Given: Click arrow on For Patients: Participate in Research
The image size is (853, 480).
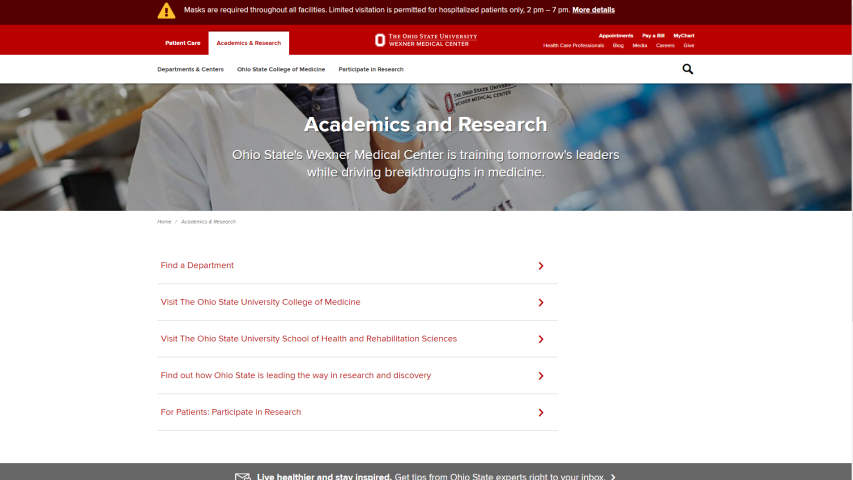Looking at the screenshot, I should [x=541, y=413].
